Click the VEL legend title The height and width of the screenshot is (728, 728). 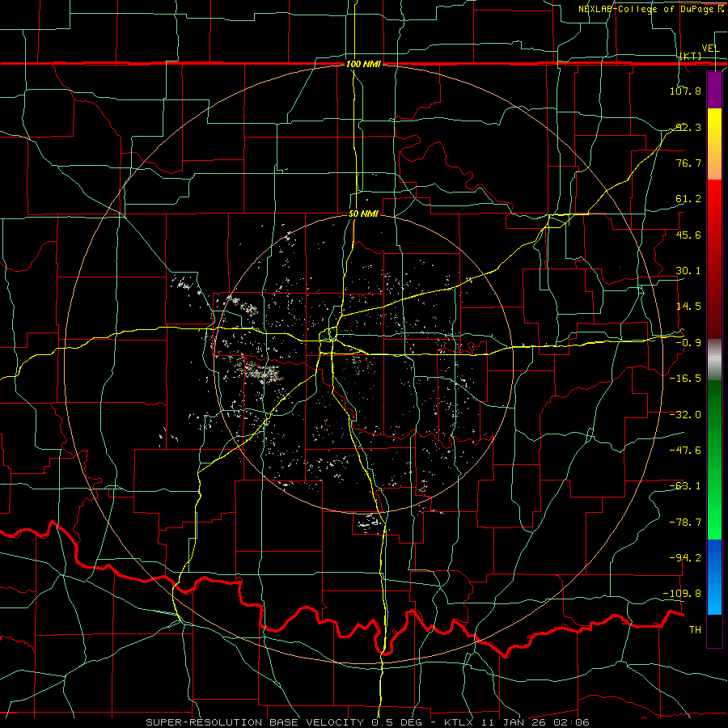(710, 49)
